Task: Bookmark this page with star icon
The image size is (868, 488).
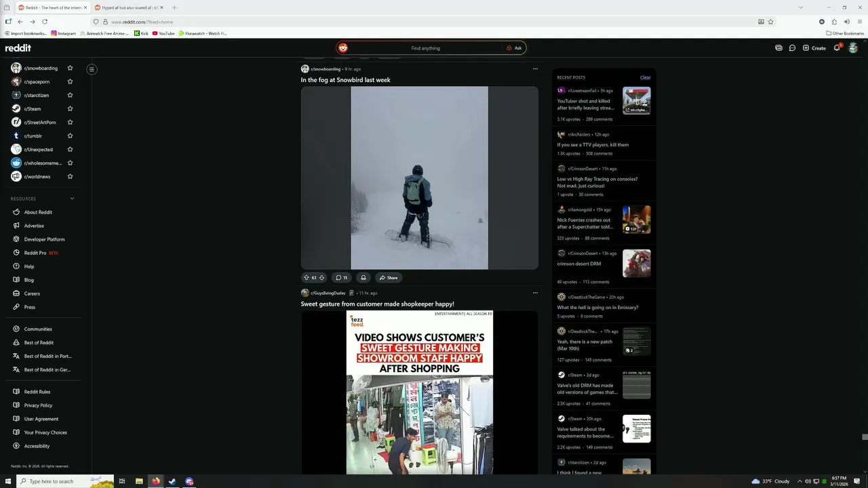Action: [771, 22]
